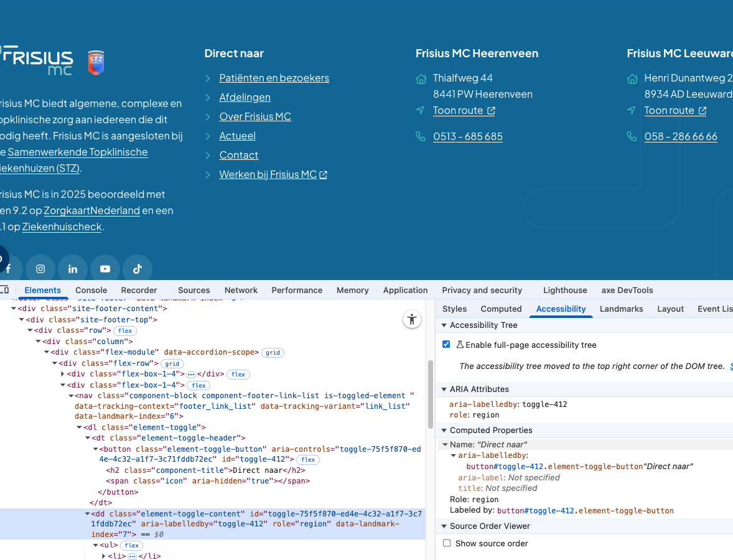Enable Show source order checkbox

coord(447,543)
